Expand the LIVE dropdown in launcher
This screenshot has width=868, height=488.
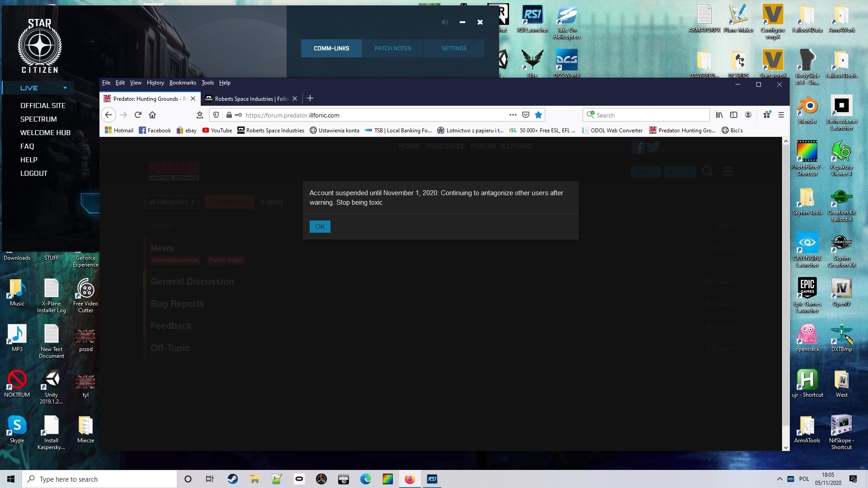coord(65,88)
